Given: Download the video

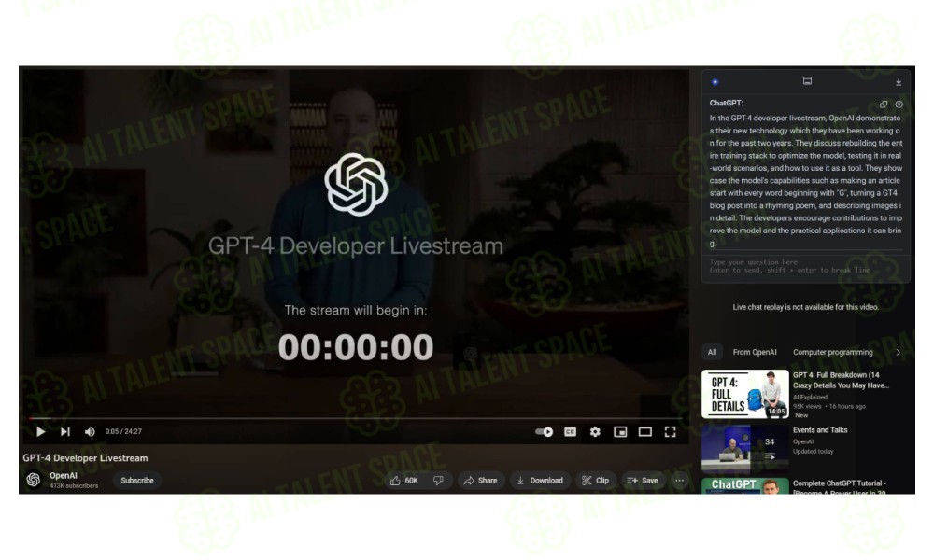Looking at the screenshot, I should point(540,481).
